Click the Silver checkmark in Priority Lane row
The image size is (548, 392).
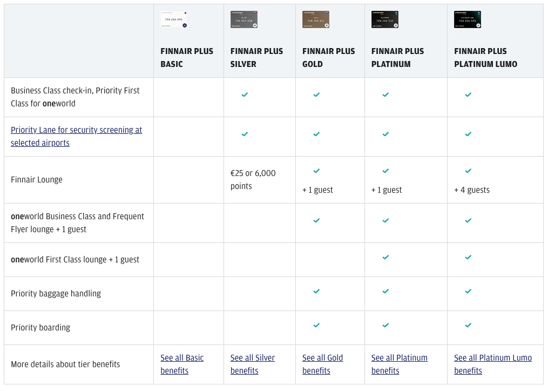(x=245, y=134)
